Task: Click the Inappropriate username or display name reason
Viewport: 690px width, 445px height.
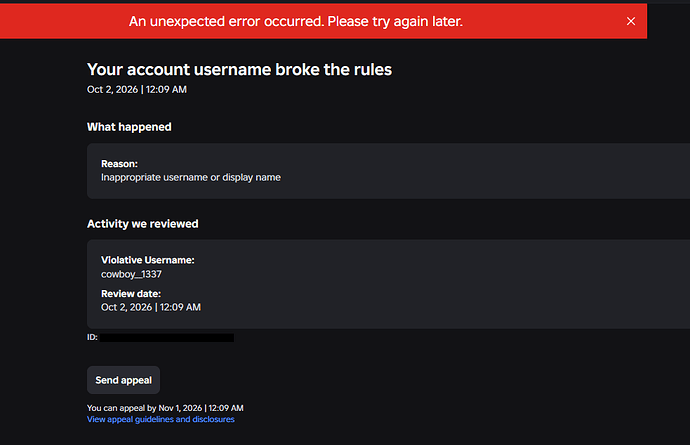Action: (x=191, y=177)
